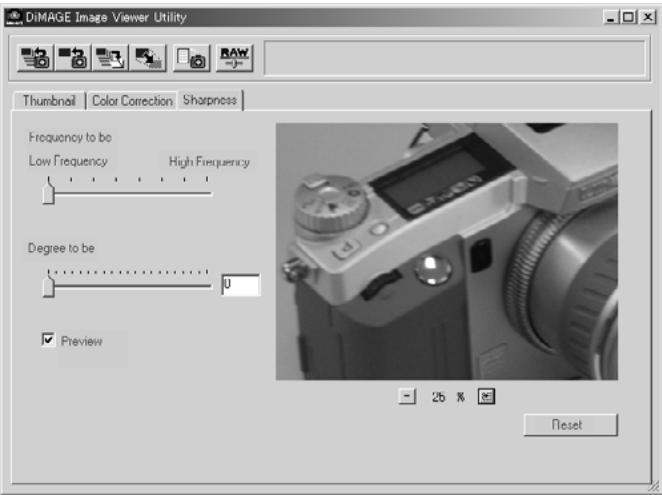The height and width of the screenshot is (495, 662).
Task: Click the Low Frequency label
Action: (x=68, y=161)
